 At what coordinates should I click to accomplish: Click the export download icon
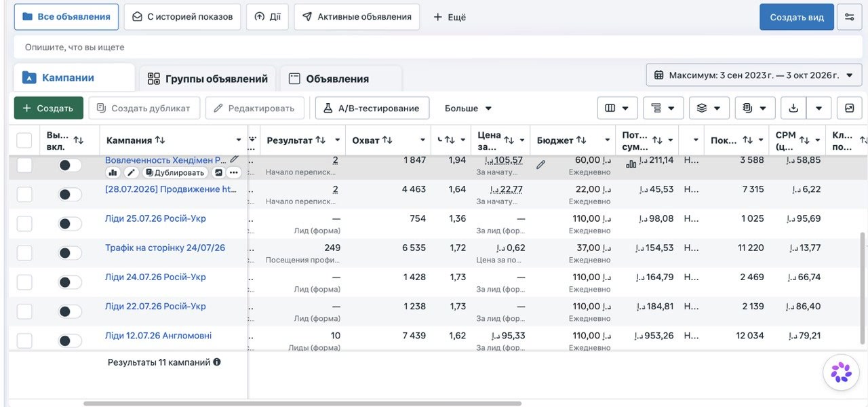click(x=794, y=108)
